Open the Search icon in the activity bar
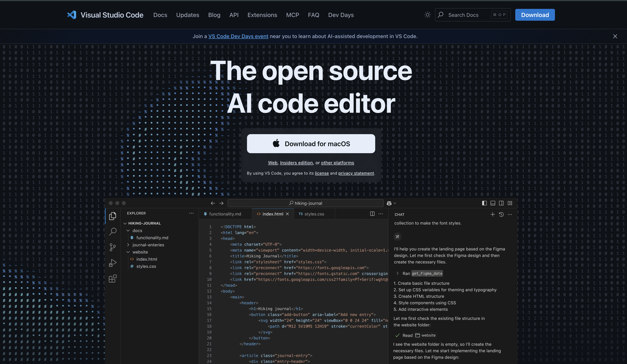The height and width of the screenshot is (364, 627). [113, 231]
